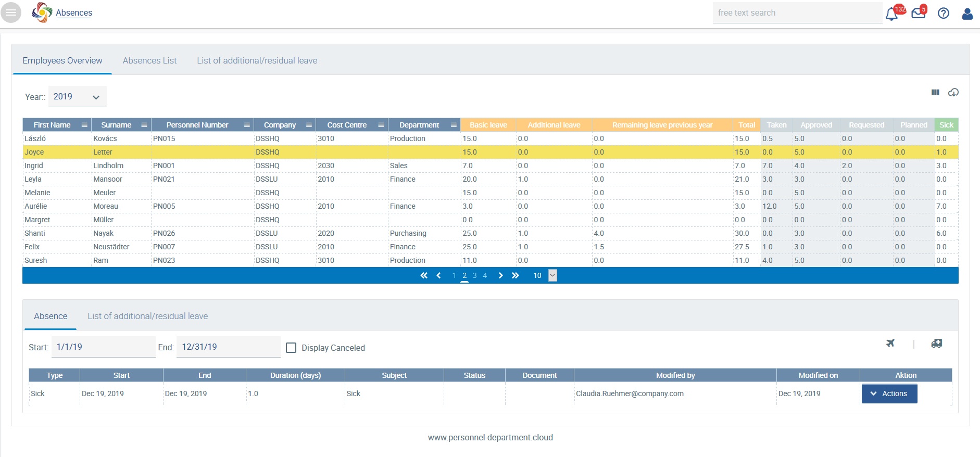Image resolution: width=980 pixels, height=457 pixels.
Task: Go to first page of table
Action: pos(424,275)
